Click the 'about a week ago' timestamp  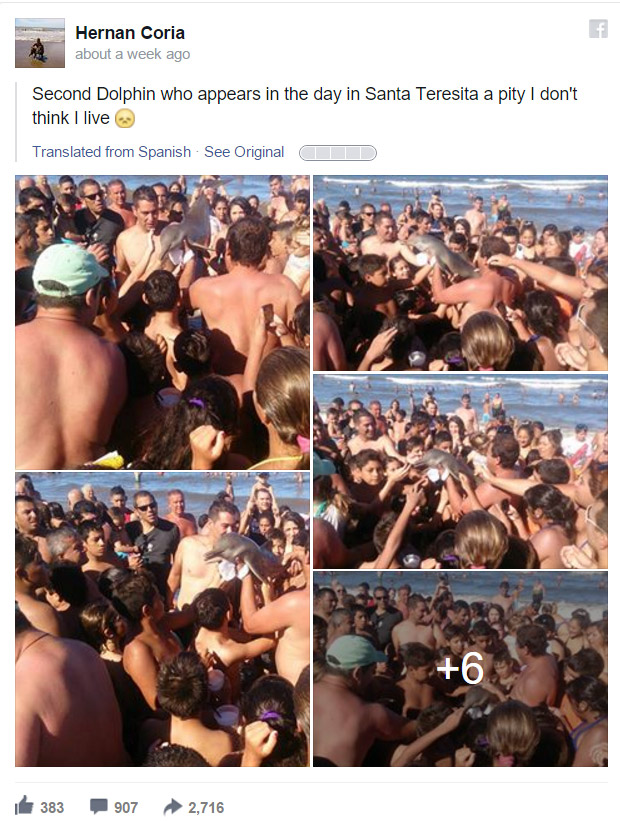[132, 54]
